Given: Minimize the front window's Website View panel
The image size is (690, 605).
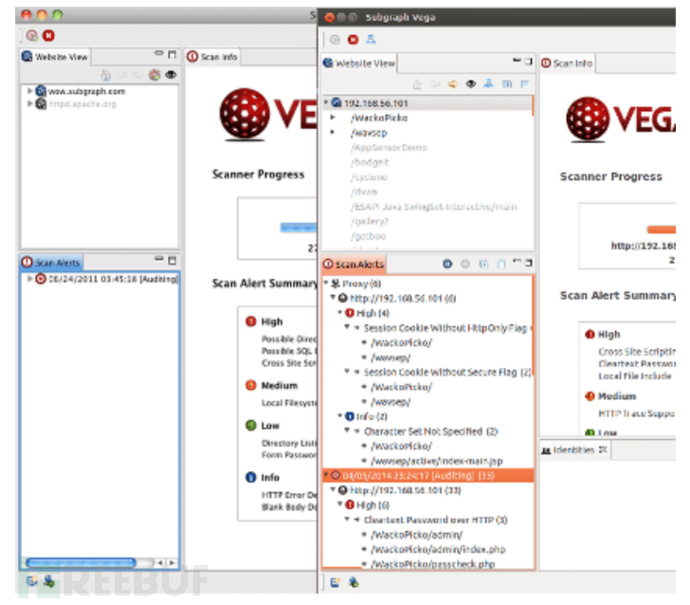Looking at the screenshot, I should [517, 60].
